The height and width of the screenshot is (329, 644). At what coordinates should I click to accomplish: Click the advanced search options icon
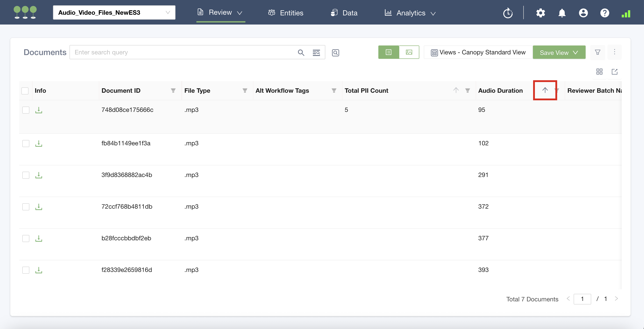click(316, 53)
